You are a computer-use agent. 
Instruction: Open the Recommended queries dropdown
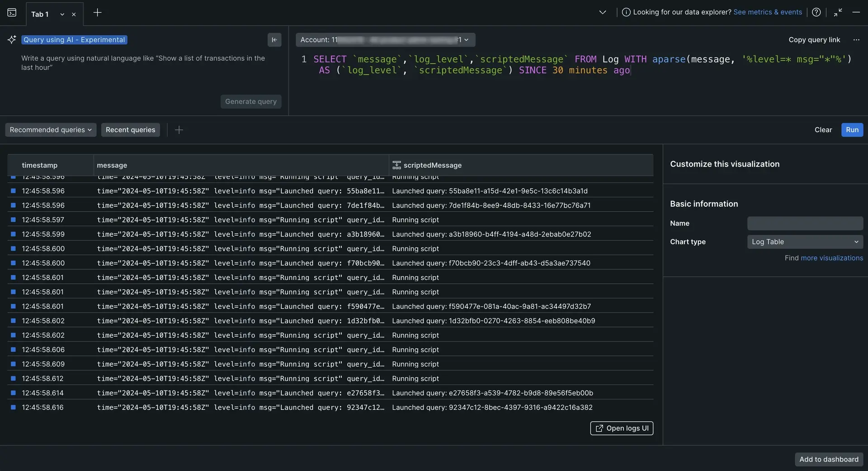coord(51,130)
